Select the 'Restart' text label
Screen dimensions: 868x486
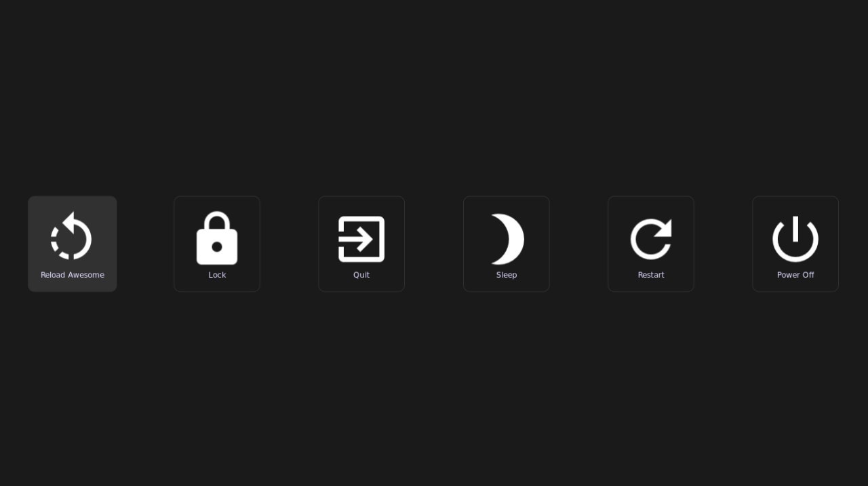click(x=651, y=275)
